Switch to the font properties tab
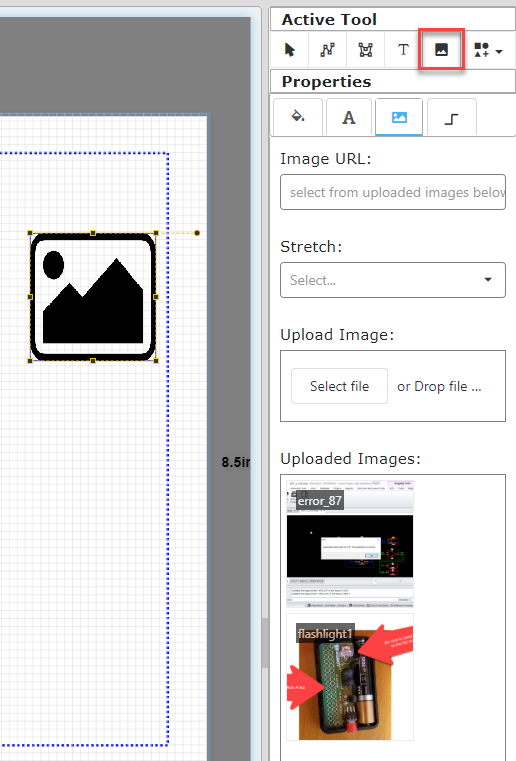Image resolution: width=516 pixels, height=761 pixels. click(349, 117)
